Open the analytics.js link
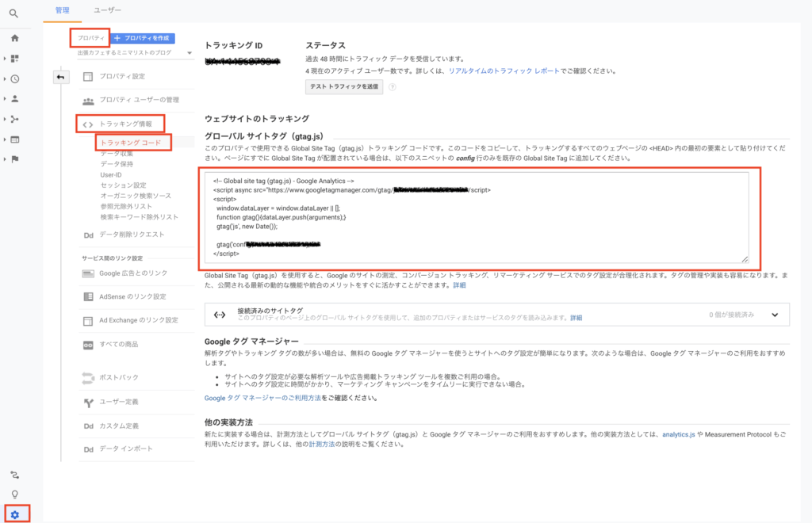The width and height of the screenshot is (812, 523). 679,434
